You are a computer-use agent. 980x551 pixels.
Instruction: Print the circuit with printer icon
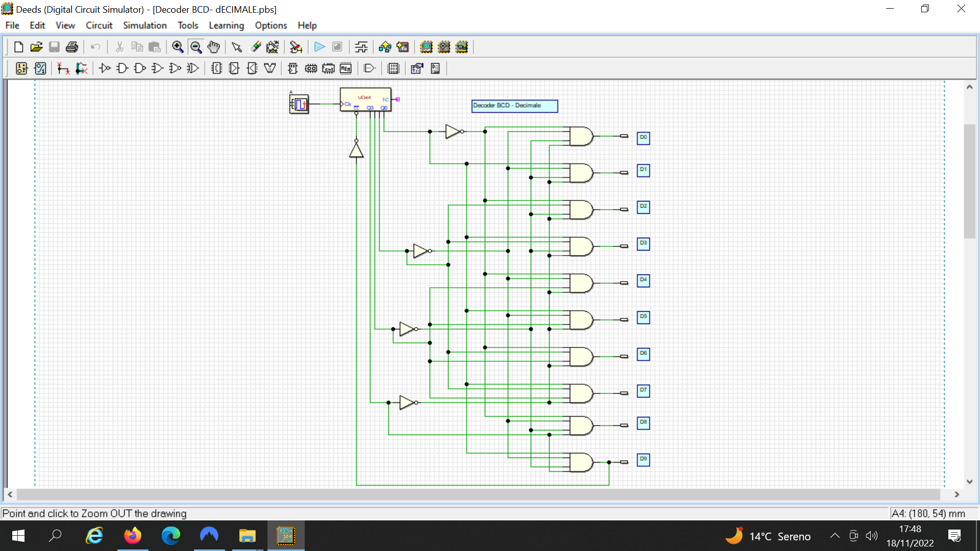[x=72, y=47]
